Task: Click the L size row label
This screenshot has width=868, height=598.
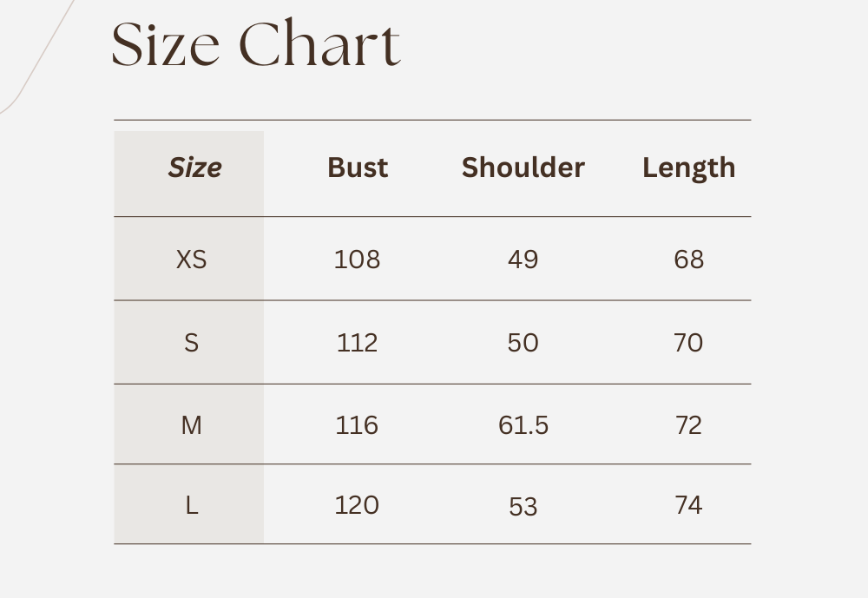Action: click(192, 505)
